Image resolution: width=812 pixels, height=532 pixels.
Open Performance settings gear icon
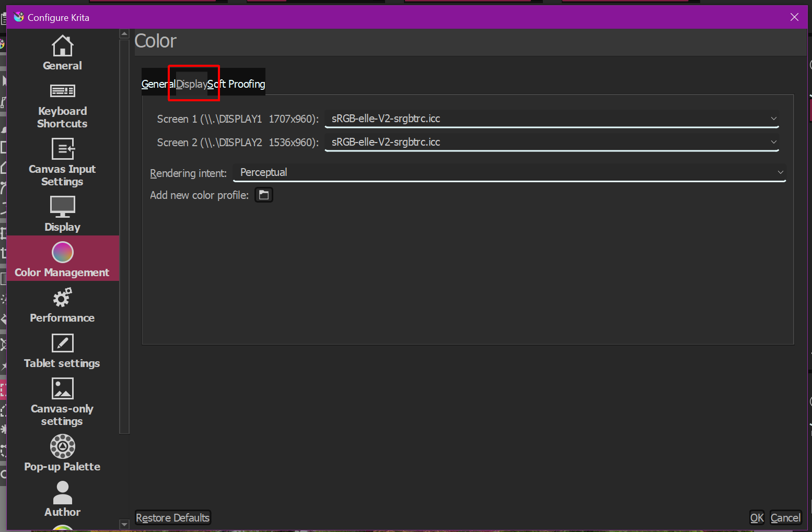pyautogui.click(x=62, y=298)
